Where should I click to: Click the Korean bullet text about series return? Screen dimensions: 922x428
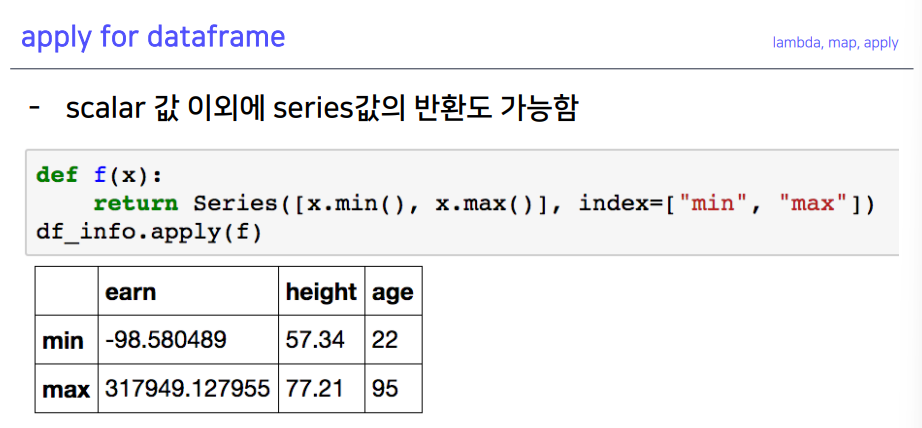321,109
